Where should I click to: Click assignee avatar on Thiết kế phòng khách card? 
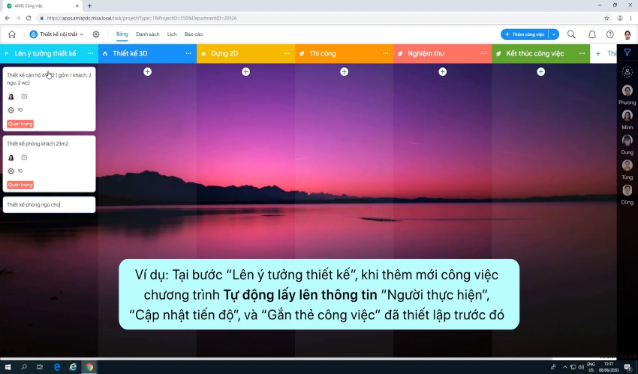pos(11,157)
